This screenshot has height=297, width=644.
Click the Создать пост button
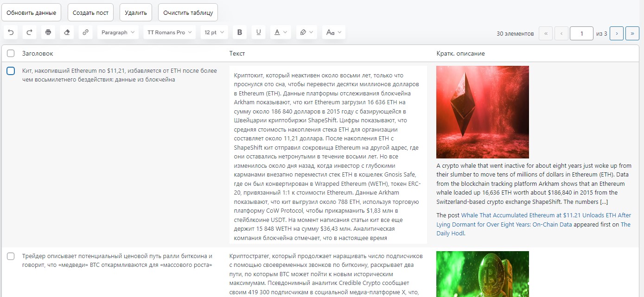[x=90, y=13]
